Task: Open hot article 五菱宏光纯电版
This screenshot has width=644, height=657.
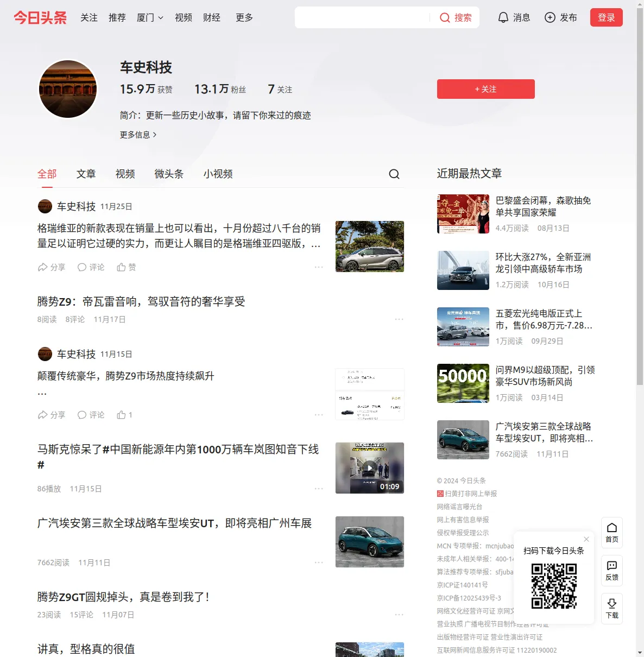Action: click(544, 319)
